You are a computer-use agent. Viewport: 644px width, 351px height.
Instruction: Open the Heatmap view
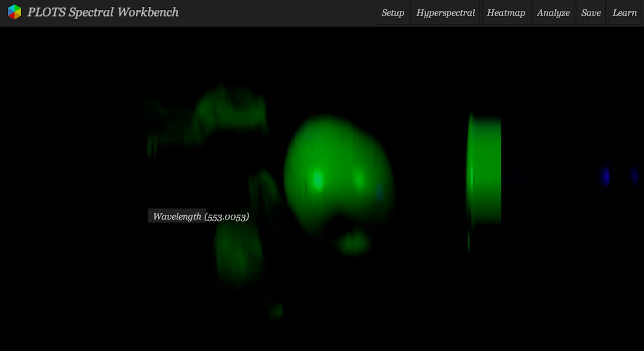point(506,13)
